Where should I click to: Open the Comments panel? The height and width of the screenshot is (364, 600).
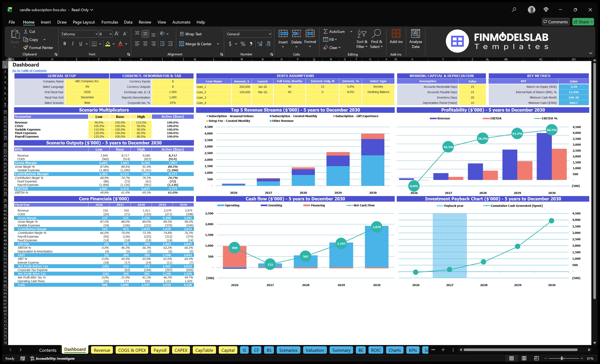pos(556,22)
